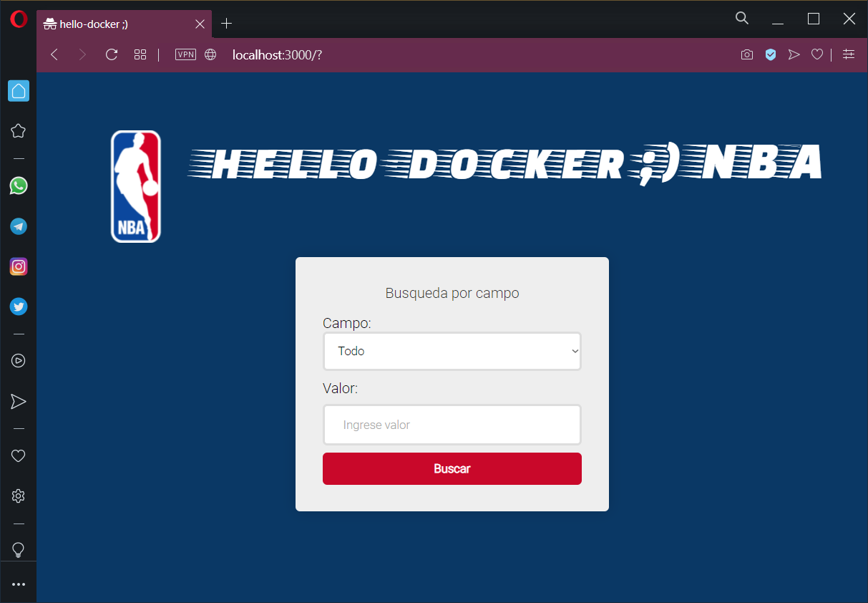Click the Valor: label
This screenshot has width=868, height=603.
point(340,388)
